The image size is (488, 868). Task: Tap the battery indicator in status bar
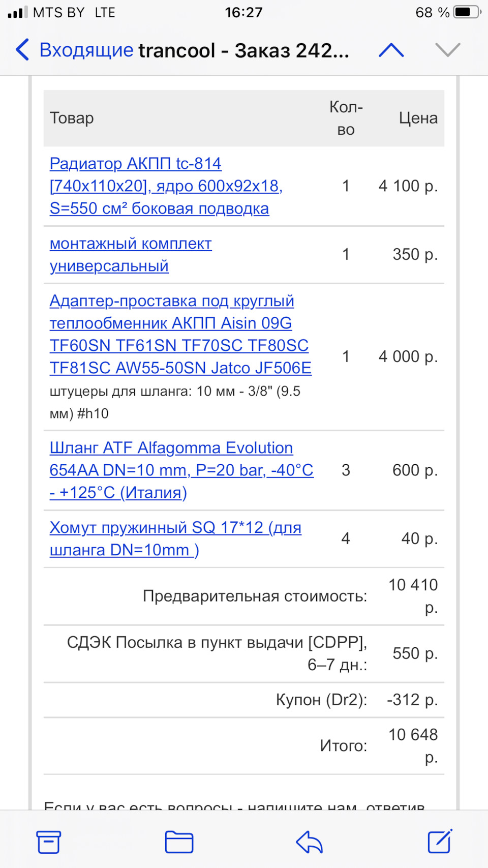467,12
